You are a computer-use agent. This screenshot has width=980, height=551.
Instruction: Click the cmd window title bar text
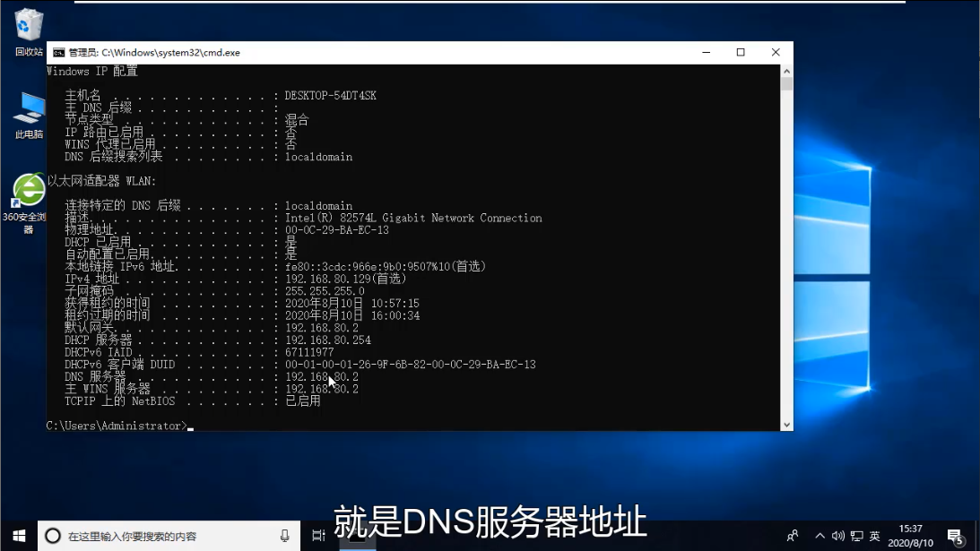click(x=153, y=53)
